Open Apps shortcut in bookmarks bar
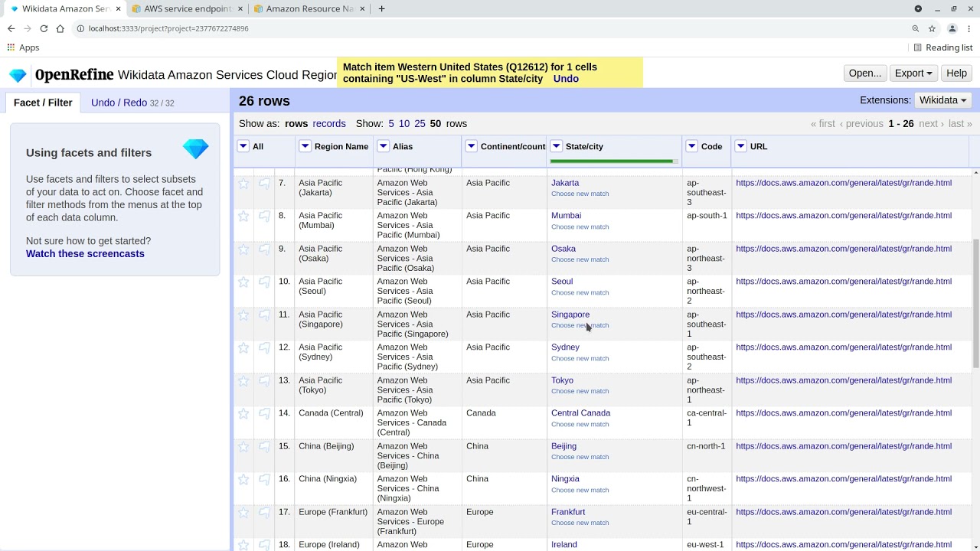 [23, 47]
